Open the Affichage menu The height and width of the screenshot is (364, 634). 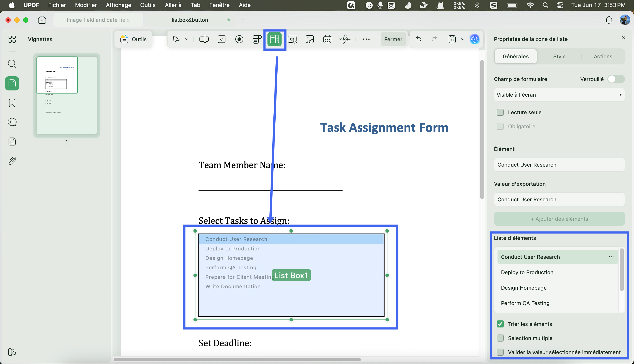coord(118,5)
